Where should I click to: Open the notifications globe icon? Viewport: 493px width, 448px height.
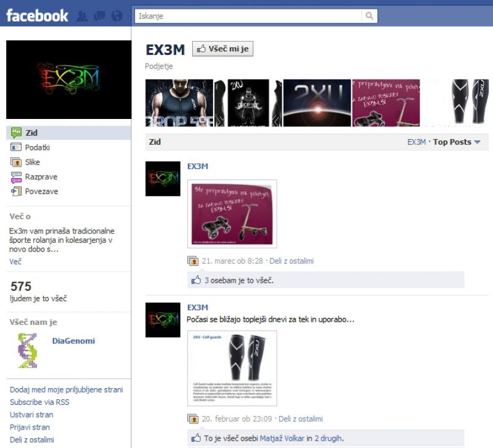(x=117, y=16)
